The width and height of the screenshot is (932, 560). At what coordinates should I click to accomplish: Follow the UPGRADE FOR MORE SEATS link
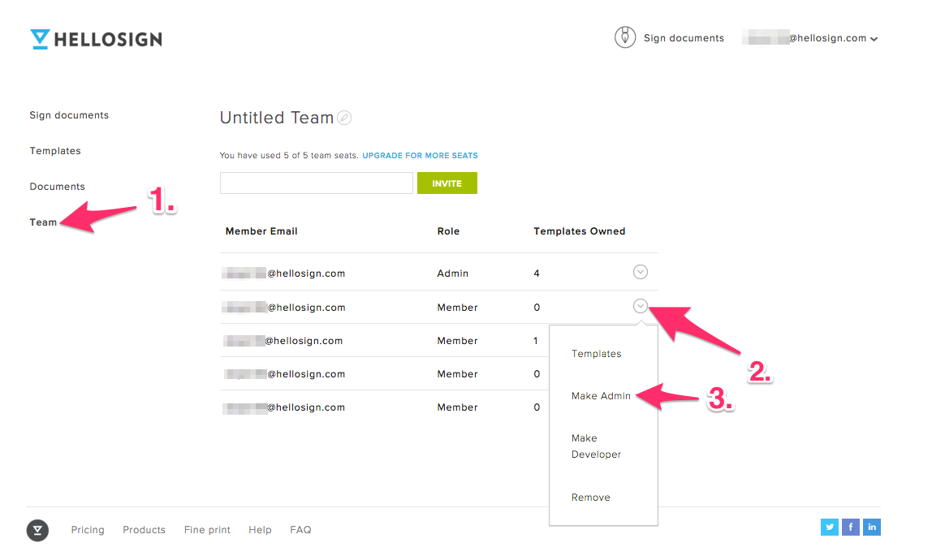(x=421, y=156)
